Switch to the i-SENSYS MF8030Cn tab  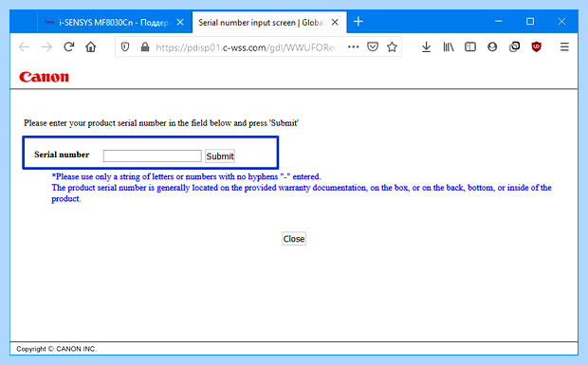point(115,22)
